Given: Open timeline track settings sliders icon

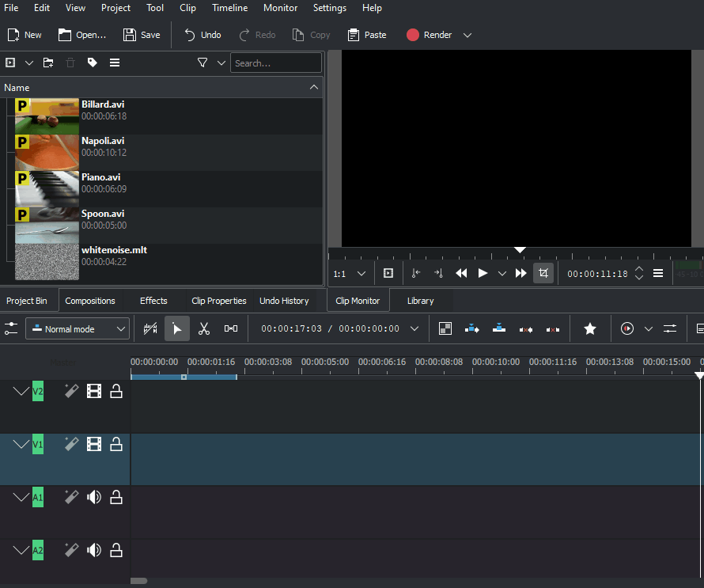Looking at the screenshot, I should pyautogui.click(x=11, y=328).
